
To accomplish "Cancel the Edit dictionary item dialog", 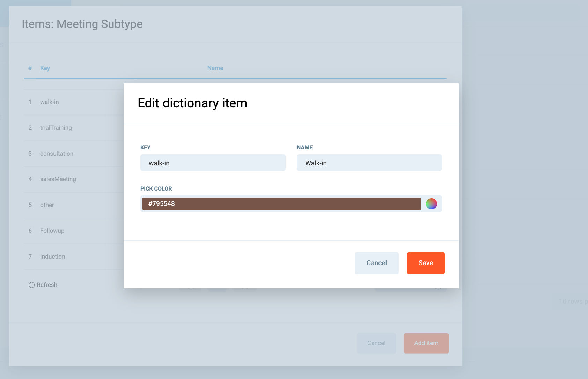I will point(376,263).
